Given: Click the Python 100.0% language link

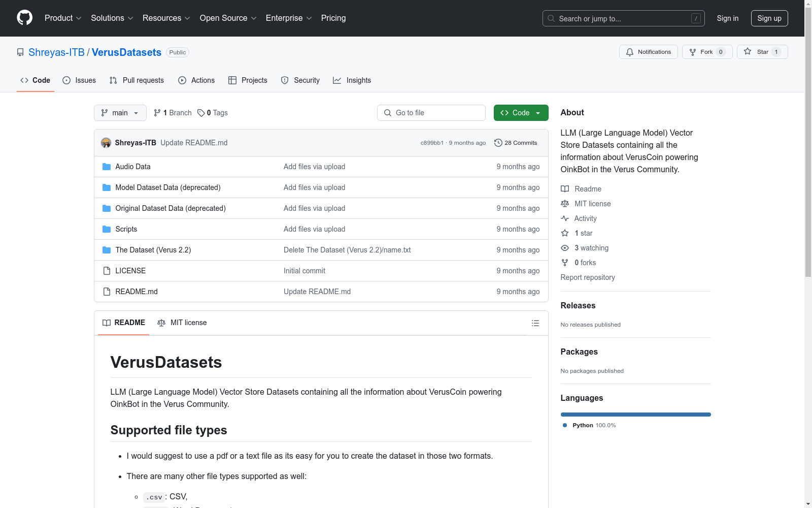Looking at the screenshot, I should 589,425.
